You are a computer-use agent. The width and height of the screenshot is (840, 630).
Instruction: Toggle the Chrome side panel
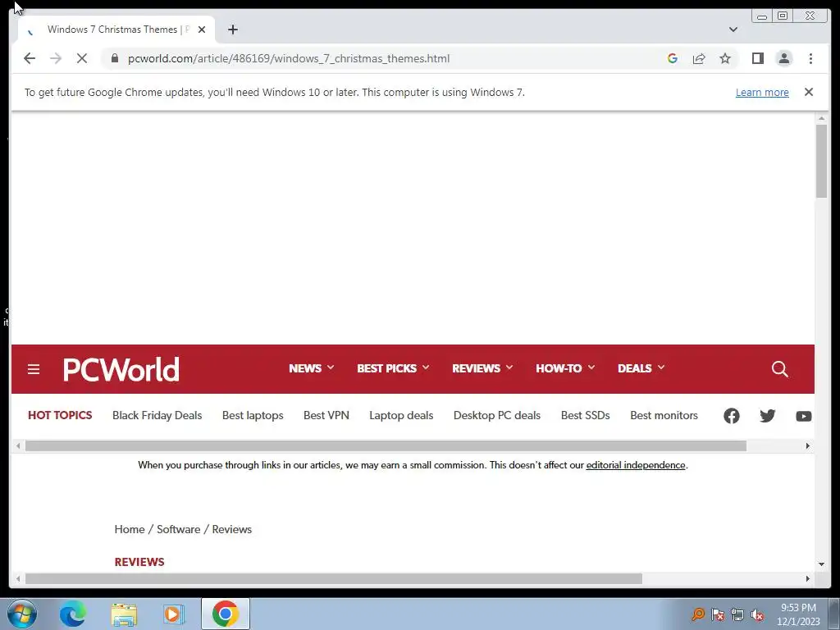(757, 58)
